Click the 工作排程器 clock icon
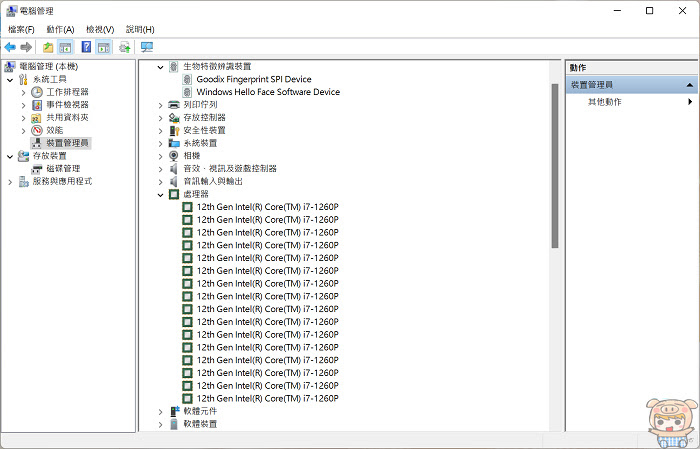 [x=37, y=92]
